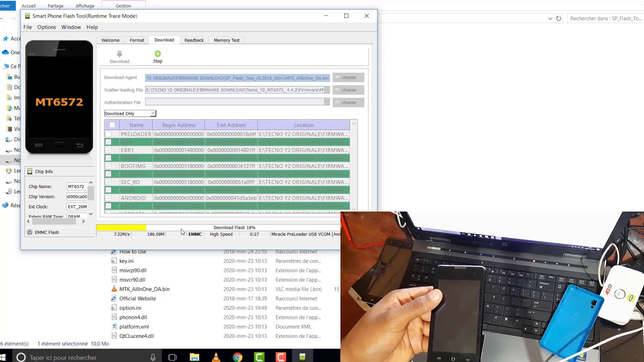Open the Download Only mode dropdown

130,114
